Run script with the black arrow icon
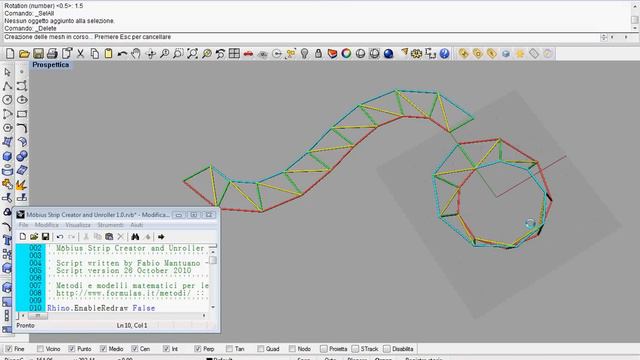 click(x=161, y=237)
